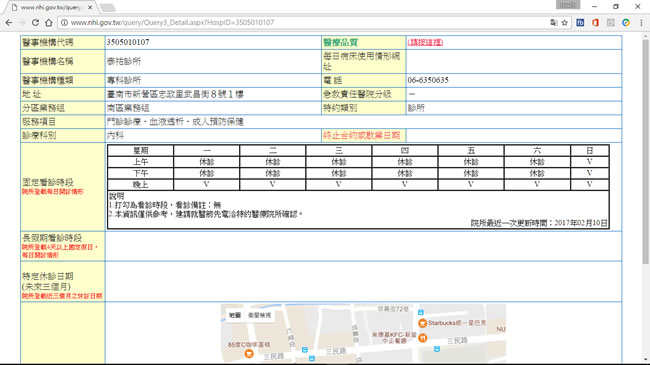The width and height of the screenshot is (650, 365).
Task: Open the red Office extension
Action: [x=595, y=22]
